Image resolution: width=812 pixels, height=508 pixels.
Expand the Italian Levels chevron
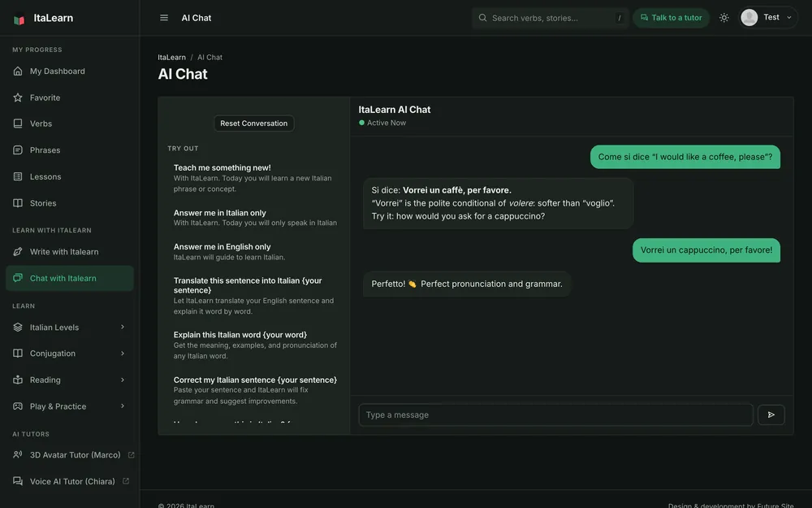point(123,327)
